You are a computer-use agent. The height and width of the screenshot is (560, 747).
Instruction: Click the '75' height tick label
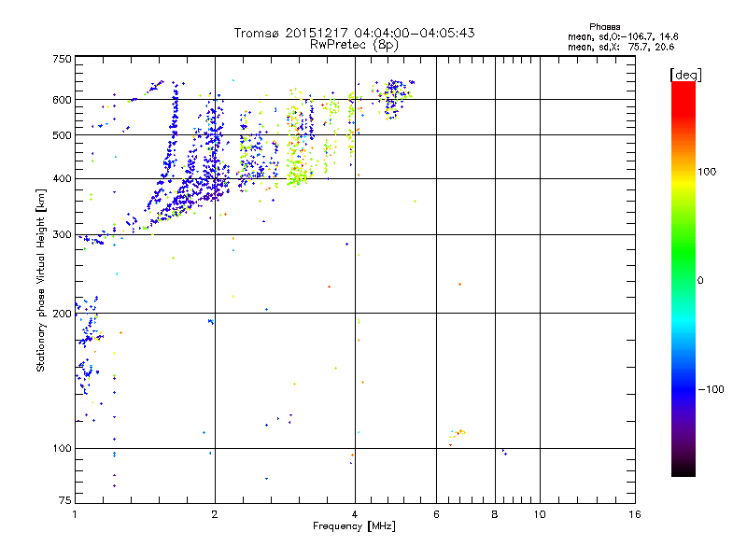click(65, 500)
